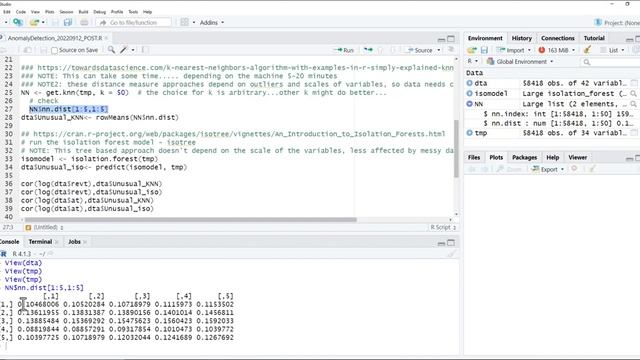Click the '$ nn.index' row in Environment

(x=557, y=113)
